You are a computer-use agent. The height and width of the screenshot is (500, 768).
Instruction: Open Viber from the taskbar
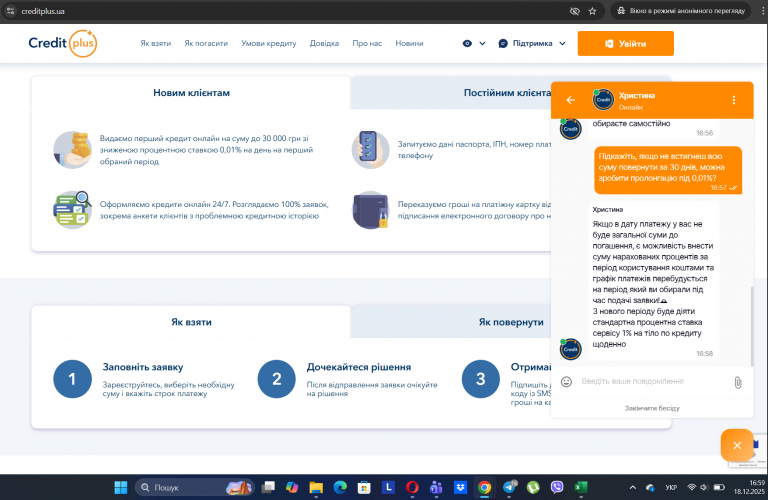click(557, 487)
